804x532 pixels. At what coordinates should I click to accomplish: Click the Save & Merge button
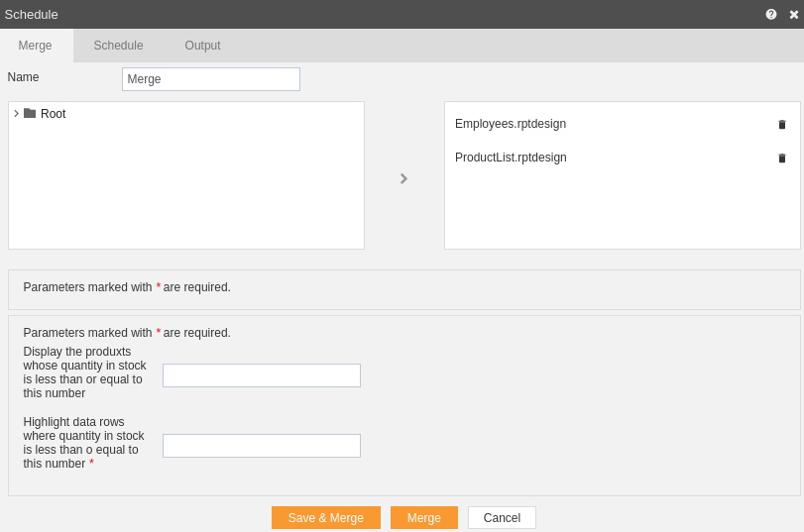(326, 518)
